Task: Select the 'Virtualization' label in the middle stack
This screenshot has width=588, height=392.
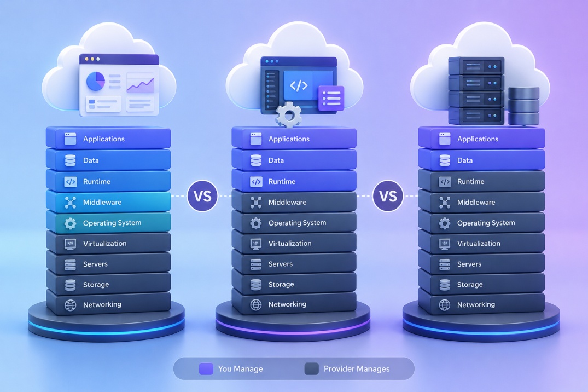Action: [290, 244]
